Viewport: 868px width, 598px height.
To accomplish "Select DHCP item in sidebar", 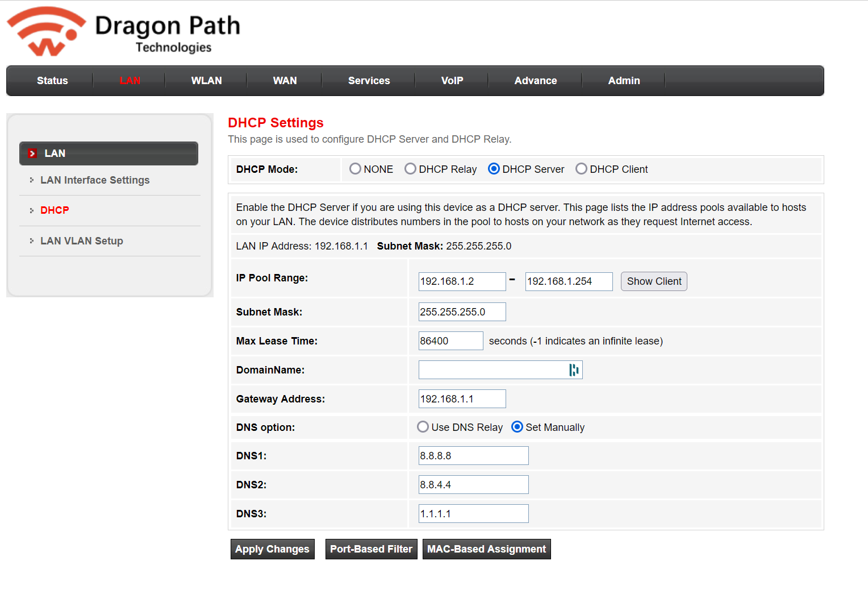I will click(55, 210).
